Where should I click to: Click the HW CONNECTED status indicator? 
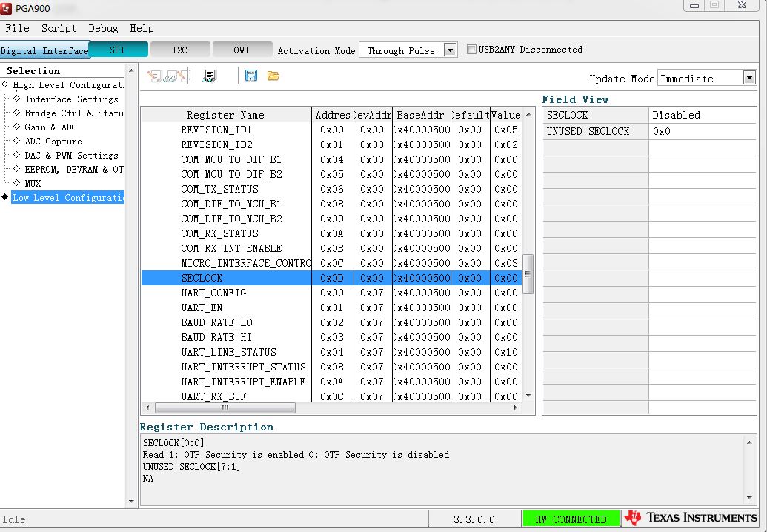[x=571, y=519]
